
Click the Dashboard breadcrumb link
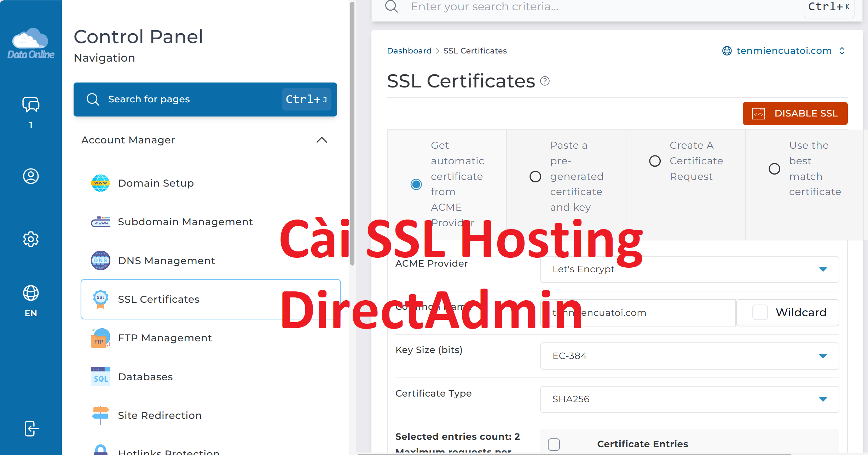(409, 51)
